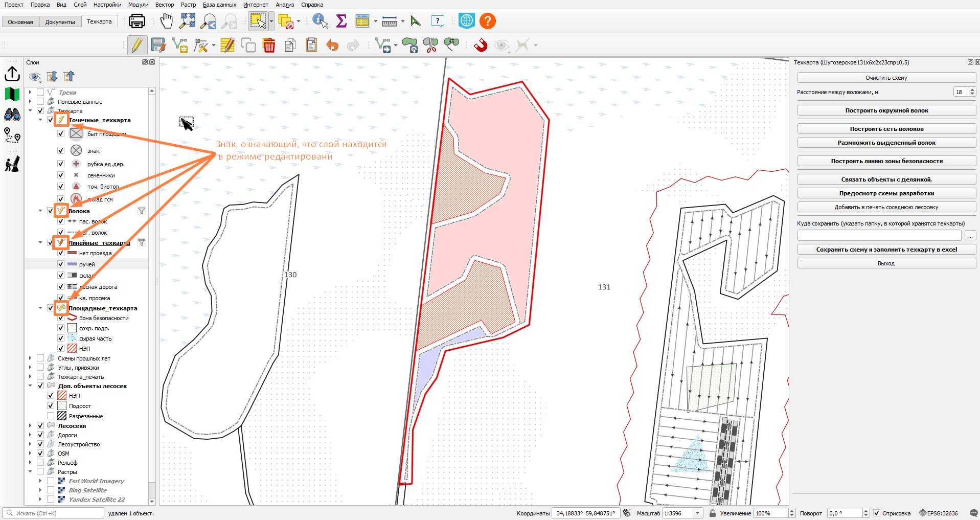Click the save folder path input field
The width and height of the screenshot is (980, 520).
pyautogui.click(x=879, y=235)
